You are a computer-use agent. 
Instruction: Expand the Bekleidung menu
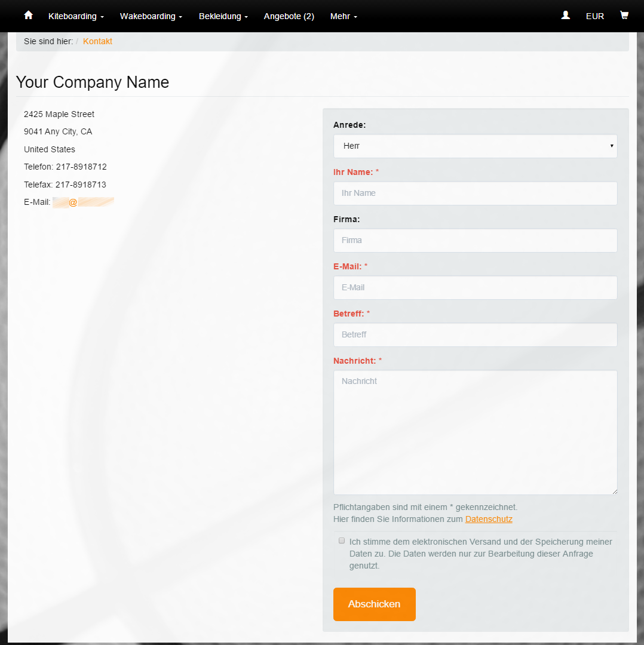point(223,16)
